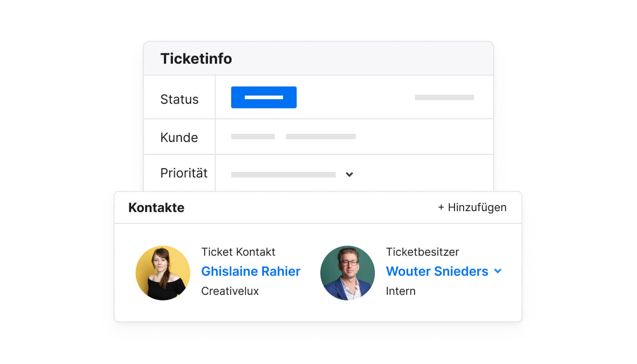This screenshot has height=364, width=637.
Task: Open Wouter Snieders' name link
Action: [437, 271]
